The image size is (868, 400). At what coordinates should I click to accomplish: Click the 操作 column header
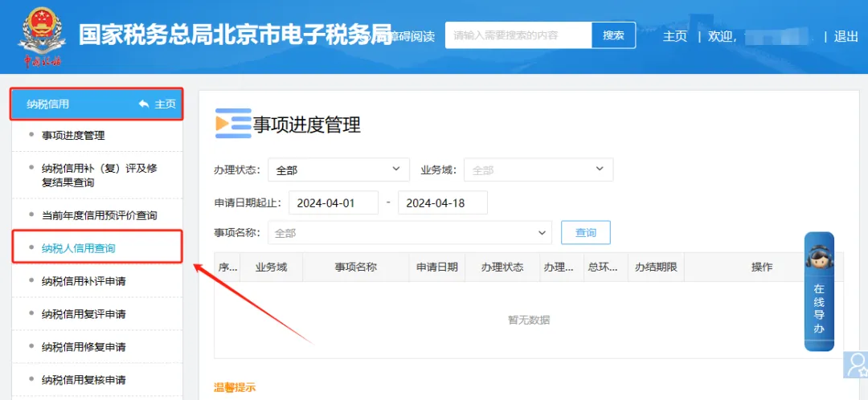tap(762, 267)
